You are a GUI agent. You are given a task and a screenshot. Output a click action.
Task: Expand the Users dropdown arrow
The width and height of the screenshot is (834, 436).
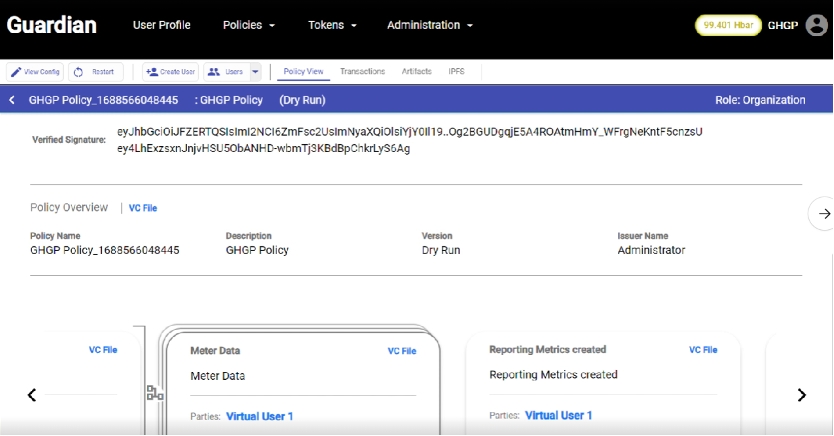(255, 72)
